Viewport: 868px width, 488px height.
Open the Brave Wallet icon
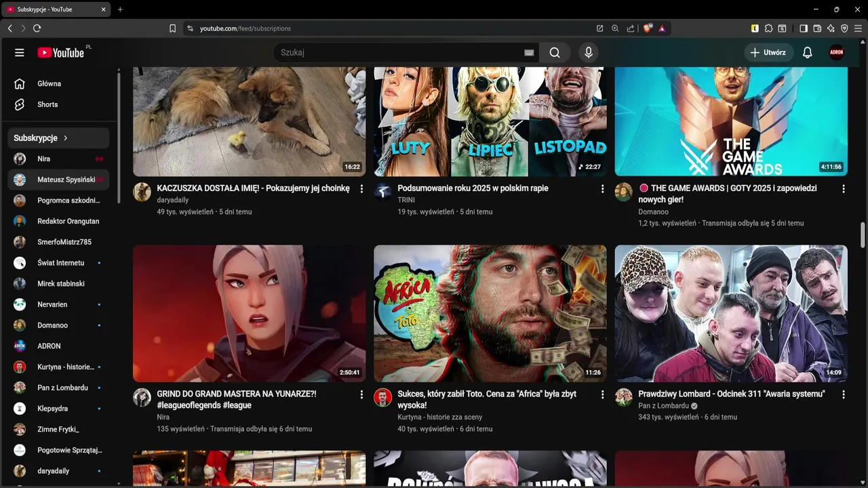(x=817, y=28)
